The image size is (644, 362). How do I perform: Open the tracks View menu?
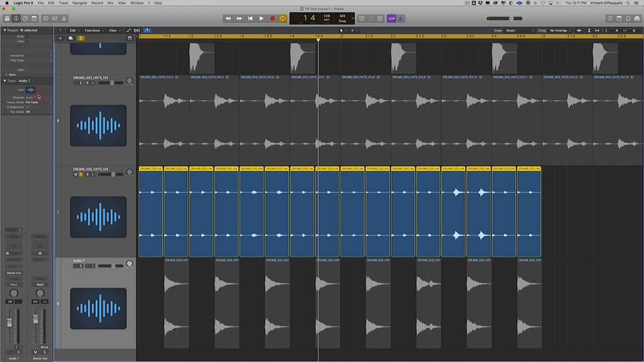point(114,30)
